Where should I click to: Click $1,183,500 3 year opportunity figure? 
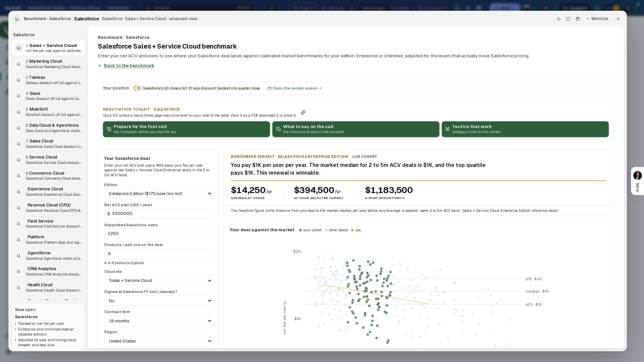tap(389, 190)
